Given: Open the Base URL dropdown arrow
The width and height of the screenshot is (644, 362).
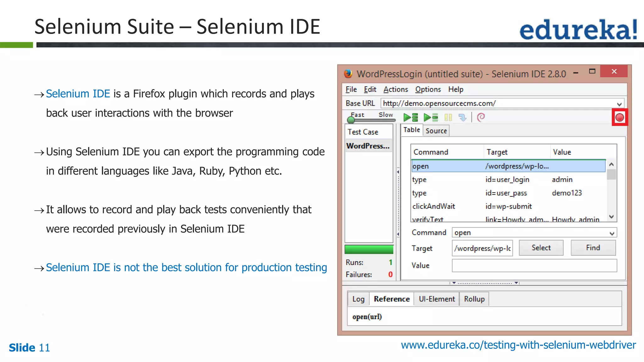Looking at the screenshot, I should tap(619, 104).
